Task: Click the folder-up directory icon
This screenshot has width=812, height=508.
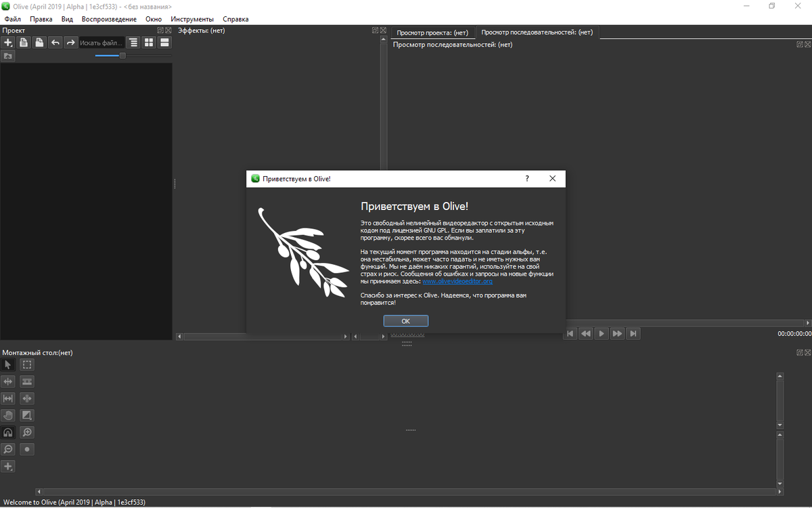Action: click(8, 56)
